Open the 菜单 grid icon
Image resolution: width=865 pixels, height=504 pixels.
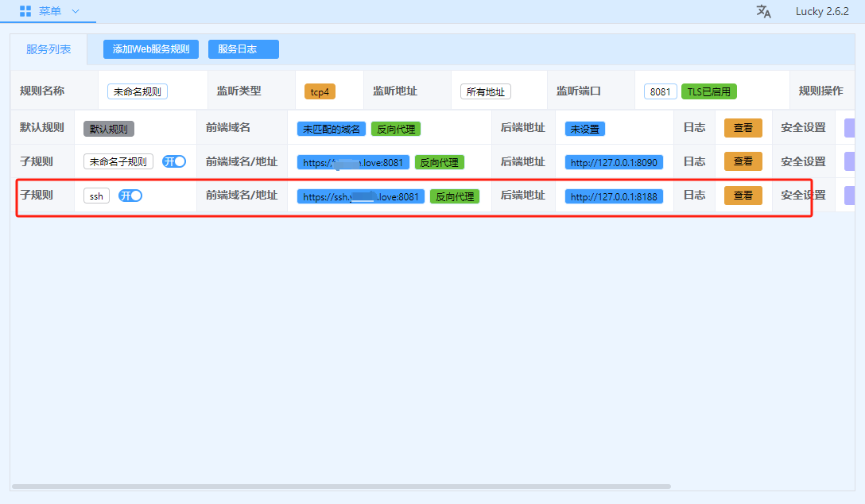click(25, 11)
